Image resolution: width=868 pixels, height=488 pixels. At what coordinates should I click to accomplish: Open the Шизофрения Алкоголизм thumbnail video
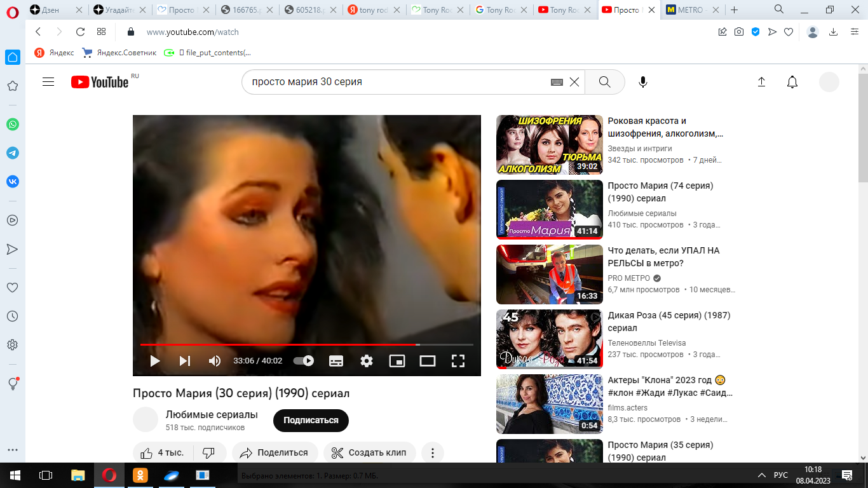(550, 145)
